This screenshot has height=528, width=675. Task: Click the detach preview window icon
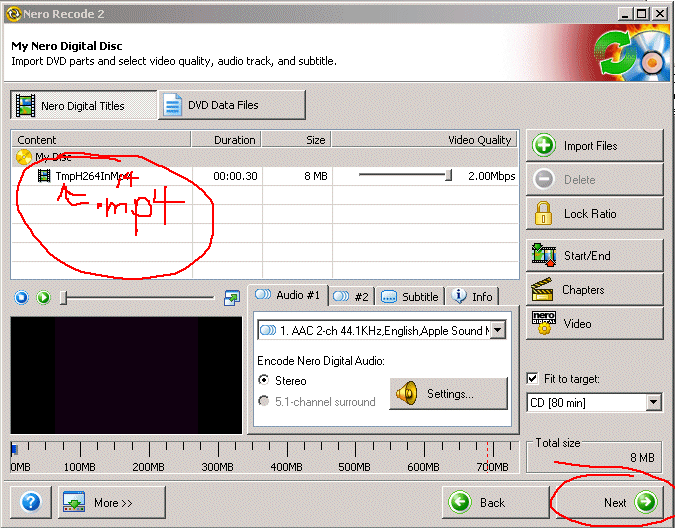tap(232, 298)
